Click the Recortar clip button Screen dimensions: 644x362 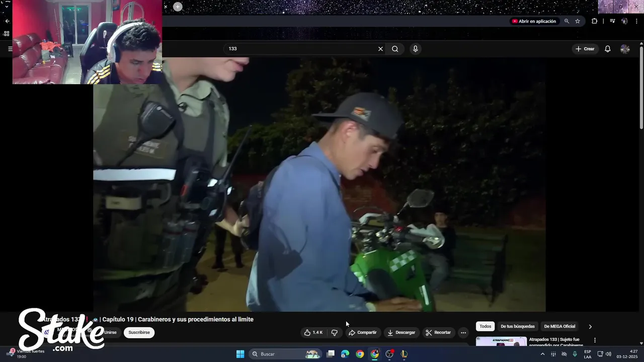[438, 332]
